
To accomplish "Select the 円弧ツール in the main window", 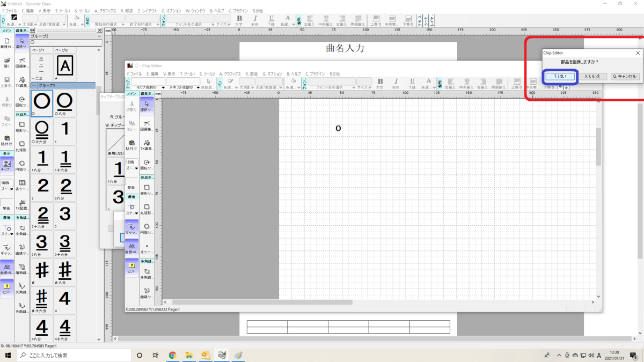I will 22,165.
